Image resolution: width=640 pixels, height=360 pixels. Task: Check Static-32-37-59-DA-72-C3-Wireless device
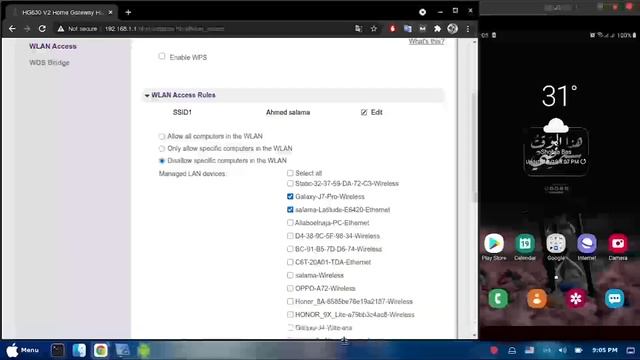pyautogui.click(x=290, y=183)
